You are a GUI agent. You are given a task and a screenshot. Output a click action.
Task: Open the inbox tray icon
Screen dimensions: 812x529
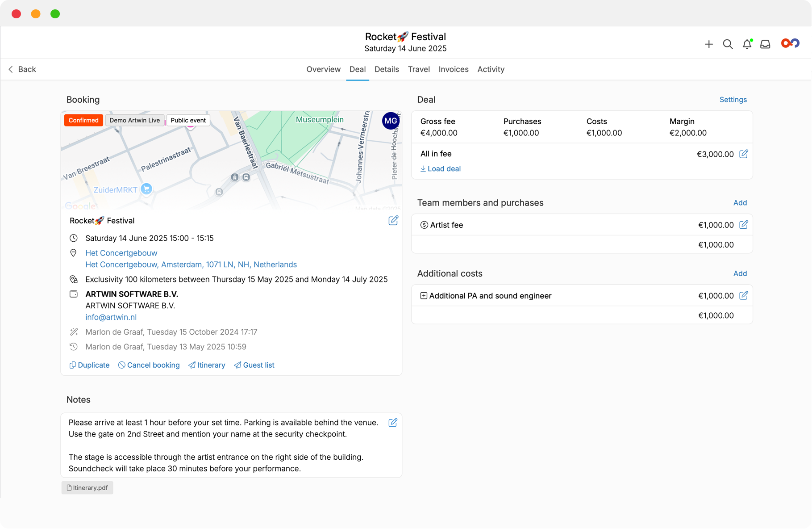tap(765, 44)
